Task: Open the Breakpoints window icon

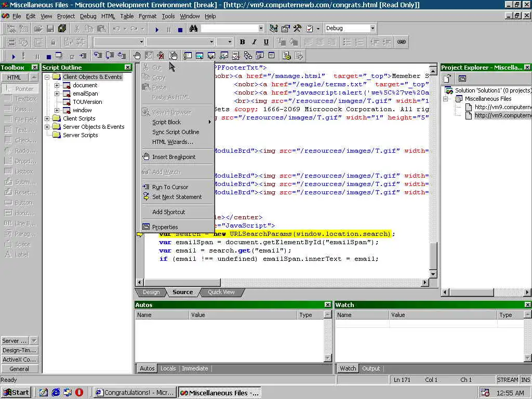Action: coord(173,55)
